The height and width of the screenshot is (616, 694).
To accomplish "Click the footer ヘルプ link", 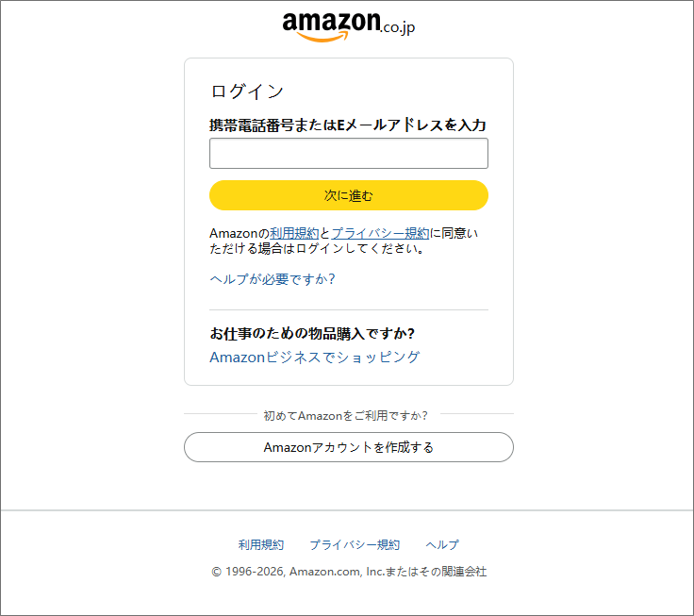I will click(x=441, y=544).
